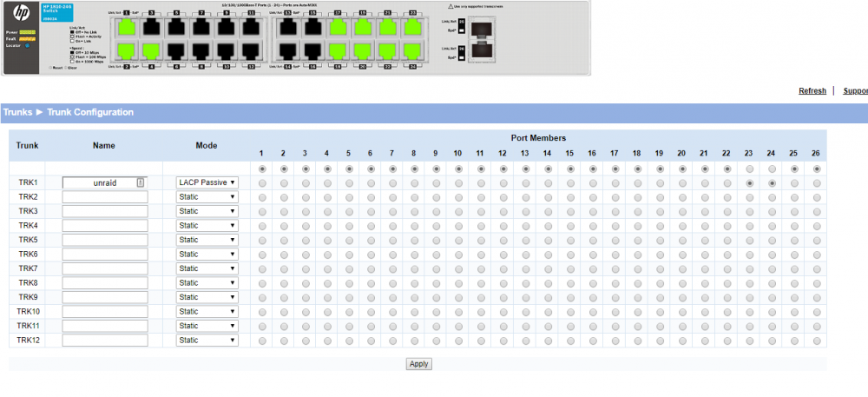868x397 pixels.
Task: Click TRK1 name field containing unraid
Action: pyautogui.click(x=105, y=182)
